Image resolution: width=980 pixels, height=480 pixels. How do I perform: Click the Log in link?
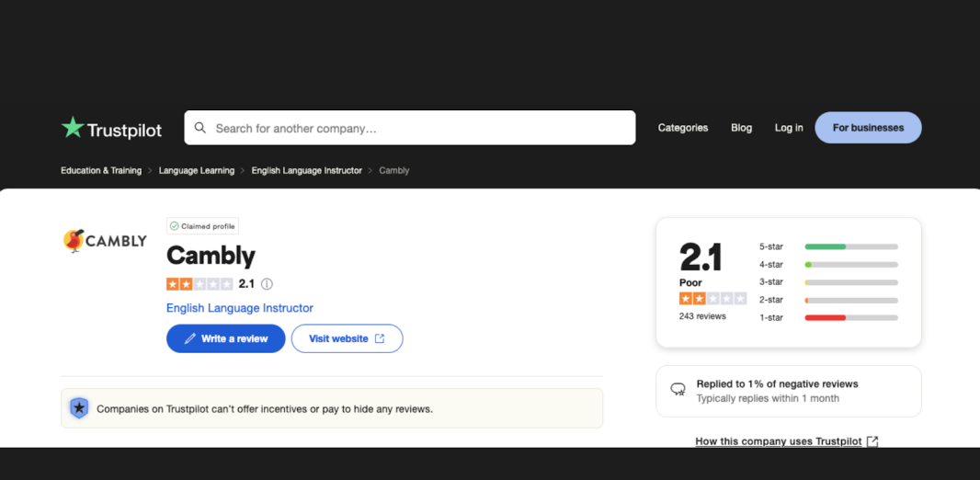[x=789, y=128]
